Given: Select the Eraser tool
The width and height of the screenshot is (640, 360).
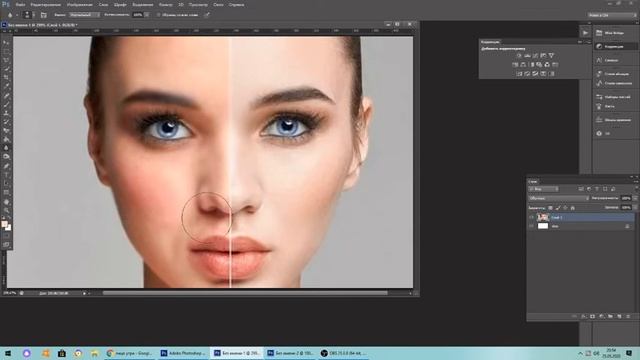Looking at the screenshot, I should [x=6, y=131].
